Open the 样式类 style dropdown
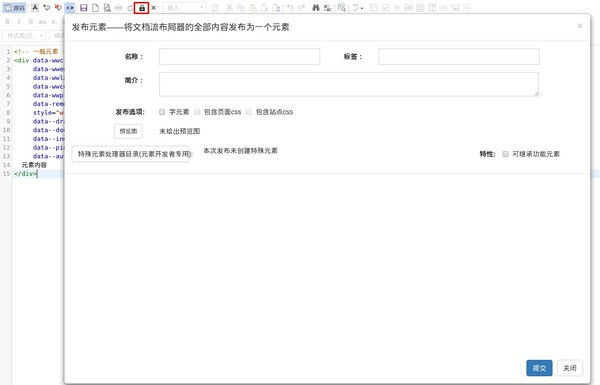This screenshot has height=385, width=600. (24, 36)
